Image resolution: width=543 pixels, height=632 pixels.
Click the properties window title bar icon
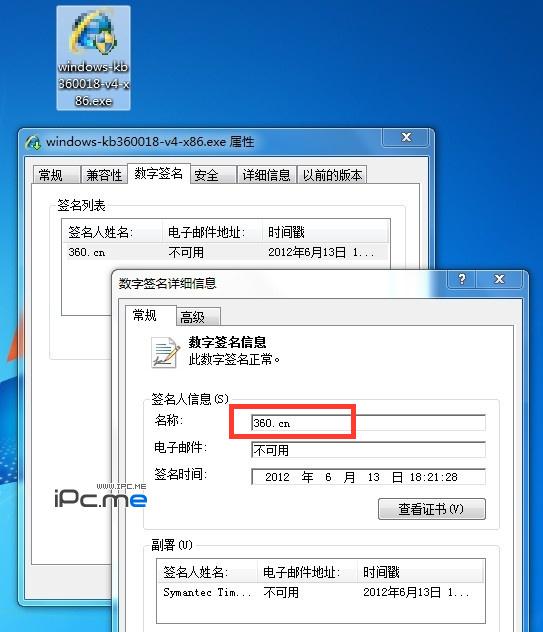(33, 142)
